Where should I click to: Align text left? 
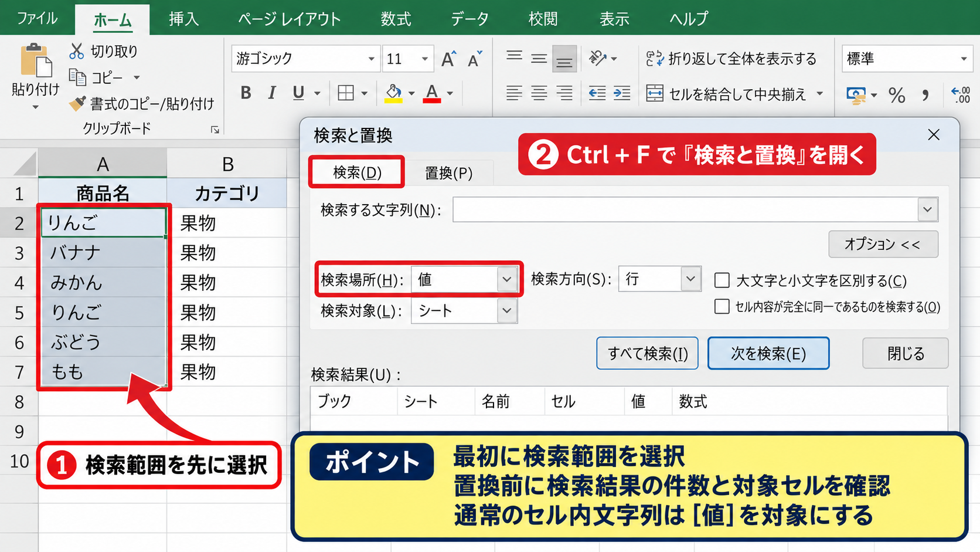pos(514,93)
